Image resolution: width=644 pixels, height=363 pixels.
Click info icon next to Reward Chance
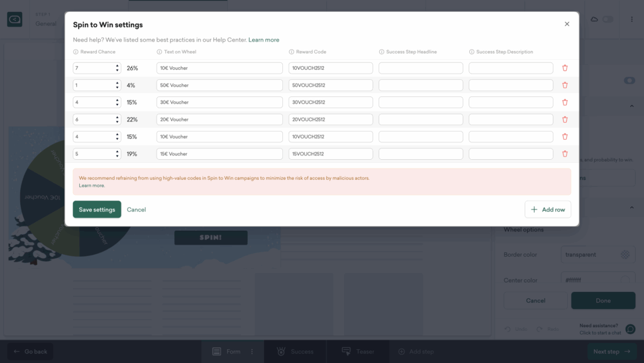(x=75, y=52)
